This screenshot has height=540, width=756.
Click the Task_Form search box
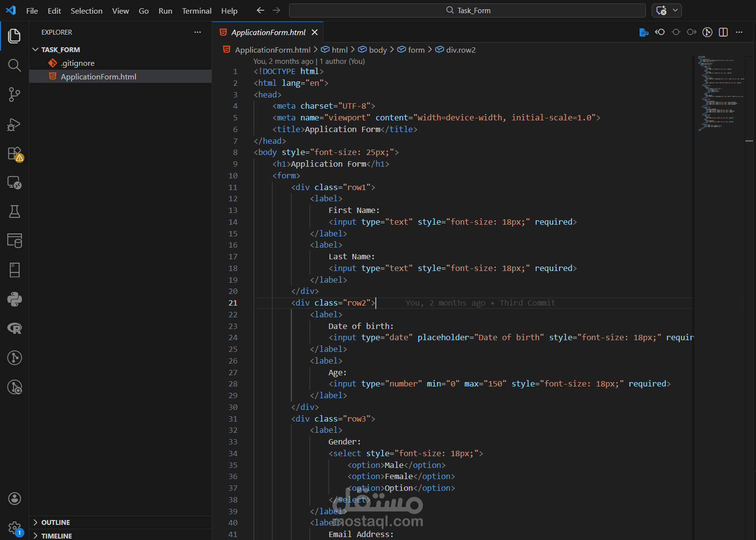[x=467, y=11]
